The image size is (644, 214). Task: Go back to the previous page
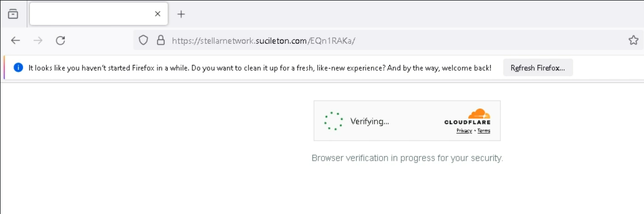15,40
